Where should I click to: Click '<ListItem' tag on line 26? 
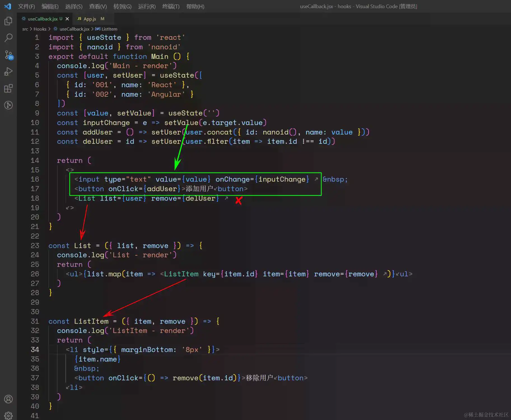[179, 274]
